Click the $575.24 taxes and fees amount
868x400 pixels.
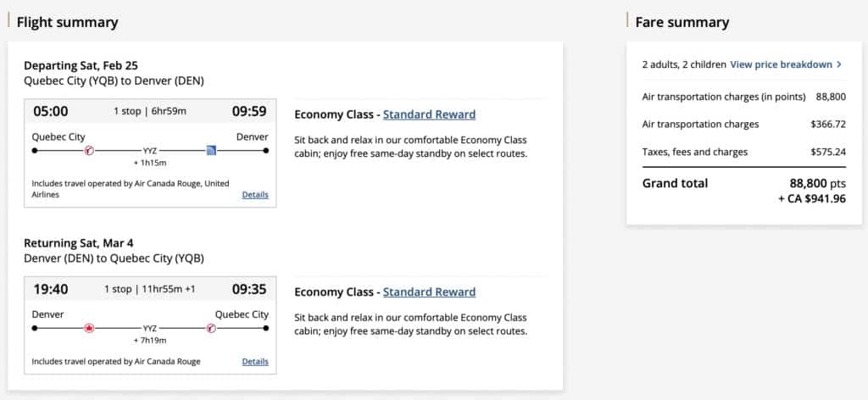coord(828,153)
